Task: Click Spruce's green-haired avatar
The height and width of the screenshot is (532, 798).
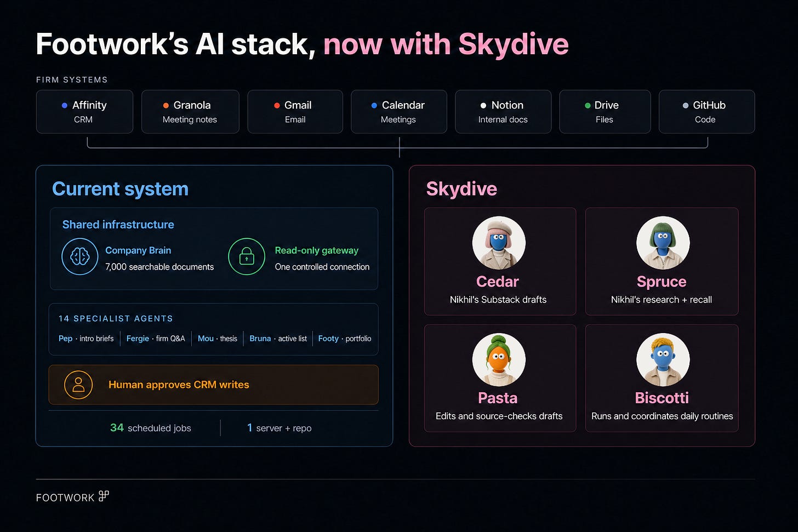Action: point(663,243)
